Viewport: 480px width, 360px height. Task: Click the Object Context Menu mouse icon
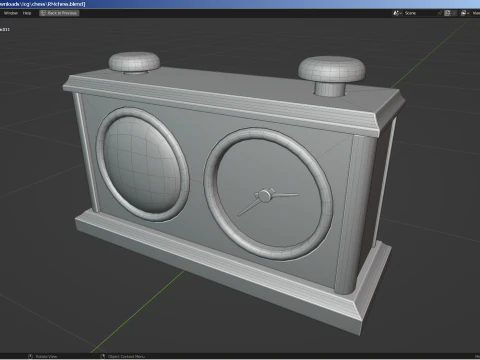[103, 356]
